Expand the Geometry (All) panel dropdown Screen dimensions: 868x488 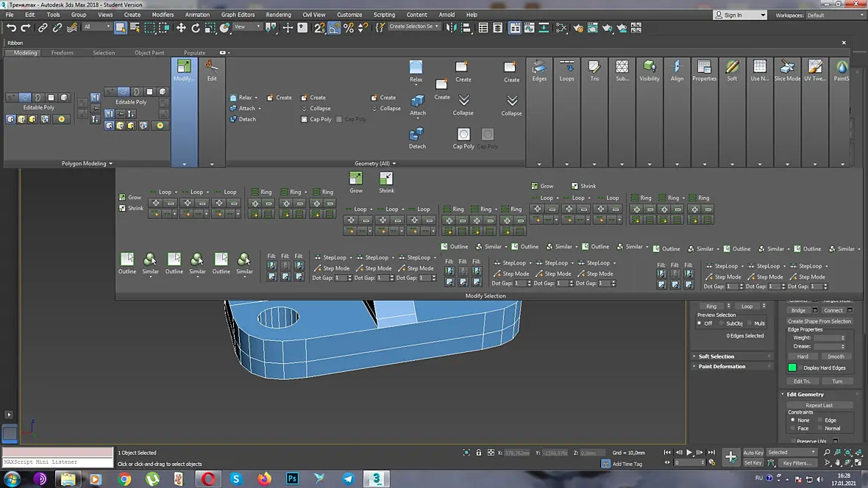click(375, 163)
